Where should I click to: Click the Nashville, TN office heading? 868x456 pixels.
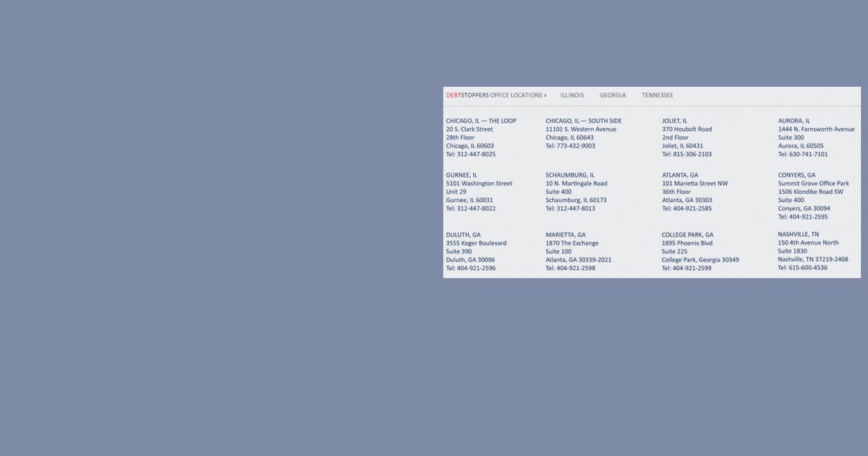pos(799,235)
